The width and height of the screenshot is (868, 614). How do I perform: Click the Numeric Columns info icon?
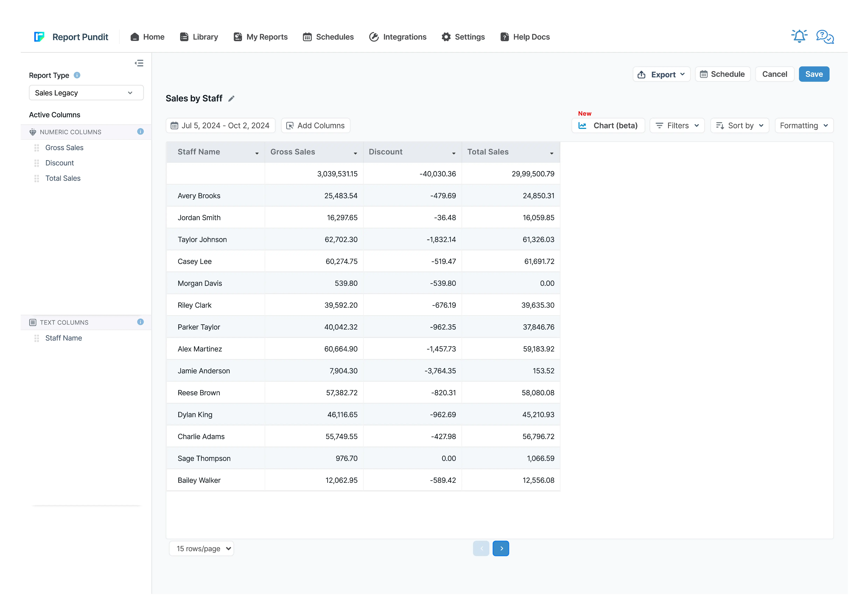pos(140,132)
